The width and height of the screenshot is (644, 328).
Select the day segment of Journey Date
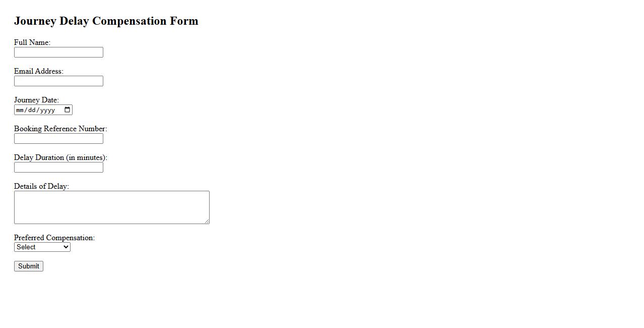click(32, 110)
